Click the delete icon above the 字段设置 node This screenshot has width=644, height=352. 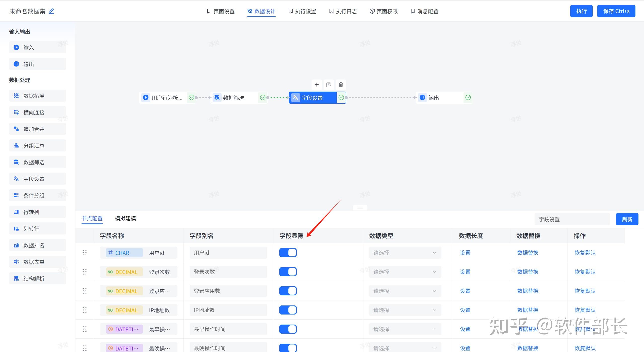341,85
